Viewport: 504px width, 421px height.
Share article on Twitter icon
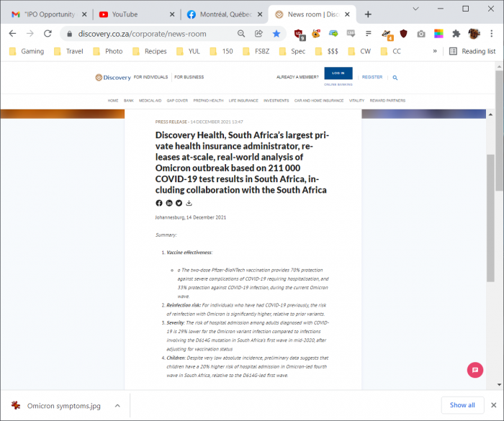pyautogui.click(x=179, y=203)
